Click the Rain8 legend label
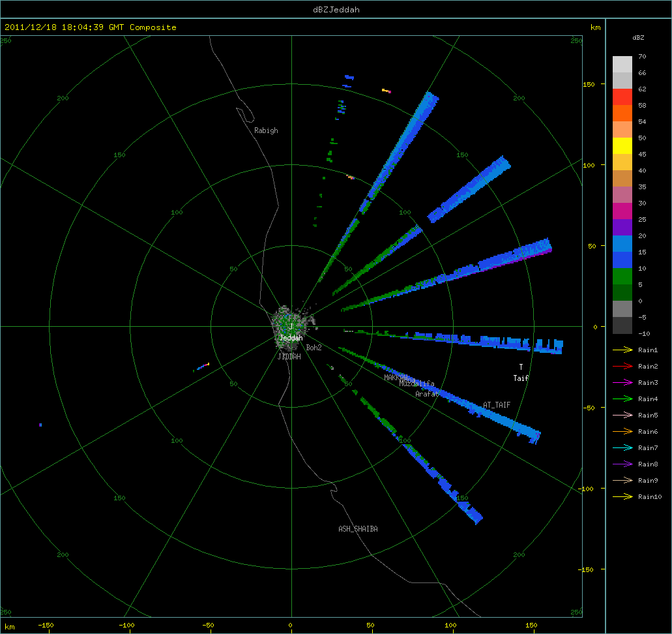The width and height of the screenshot is (672, 634). click(x=648, y=464)
